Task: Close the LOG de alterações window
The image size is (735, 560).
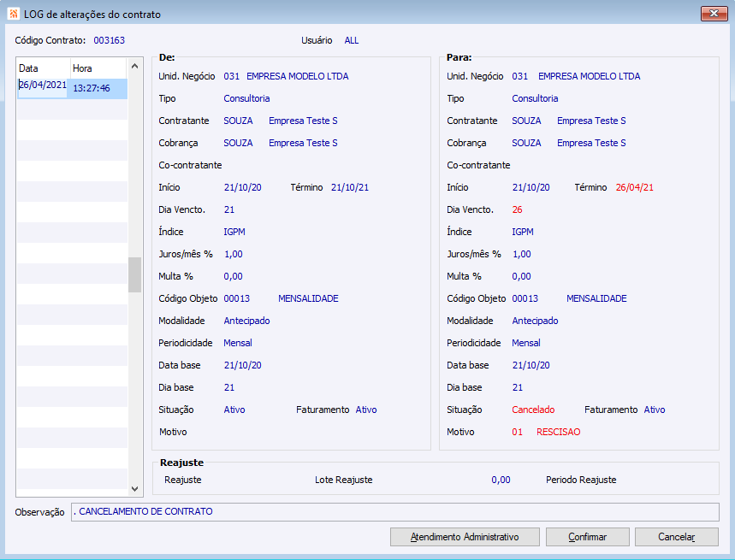Action: 714,14
